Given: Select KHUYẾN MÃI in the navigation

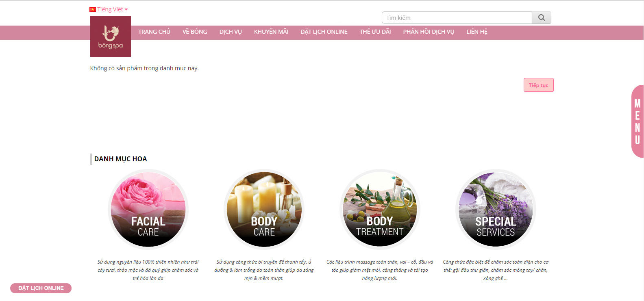Looking at the screenshot, I should tap(271, 32).
